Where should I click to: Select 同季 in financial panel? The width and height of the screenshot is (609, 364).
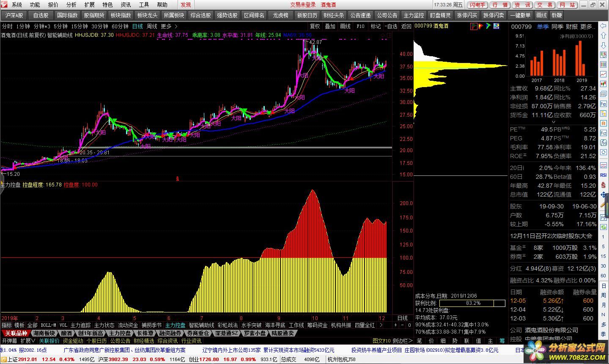tap(557, 26)
